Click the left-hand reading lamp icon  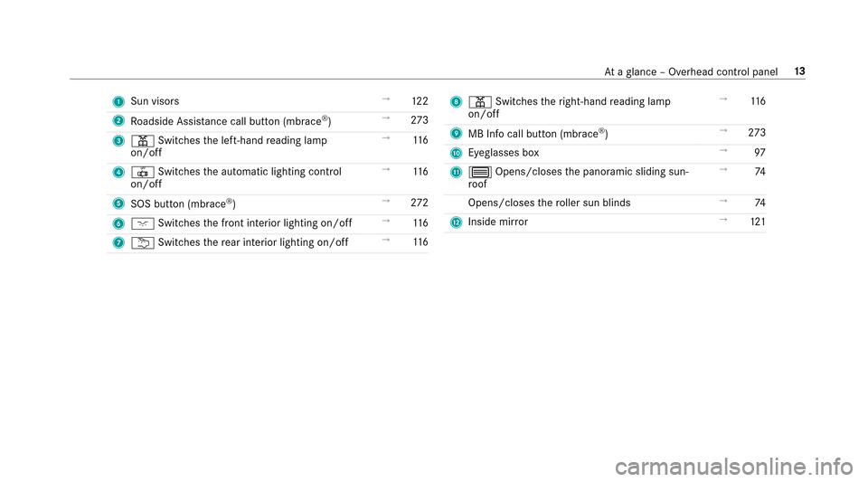point(142,141)
